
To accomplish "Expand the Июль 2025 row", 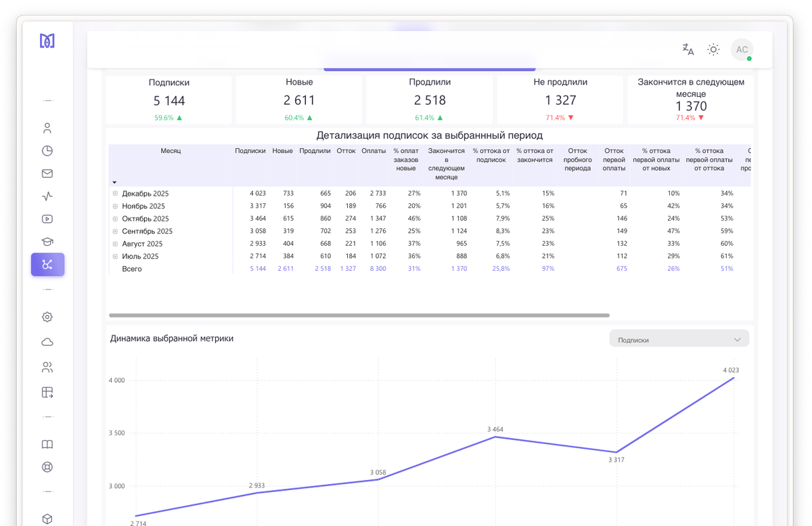I will 115,257.
